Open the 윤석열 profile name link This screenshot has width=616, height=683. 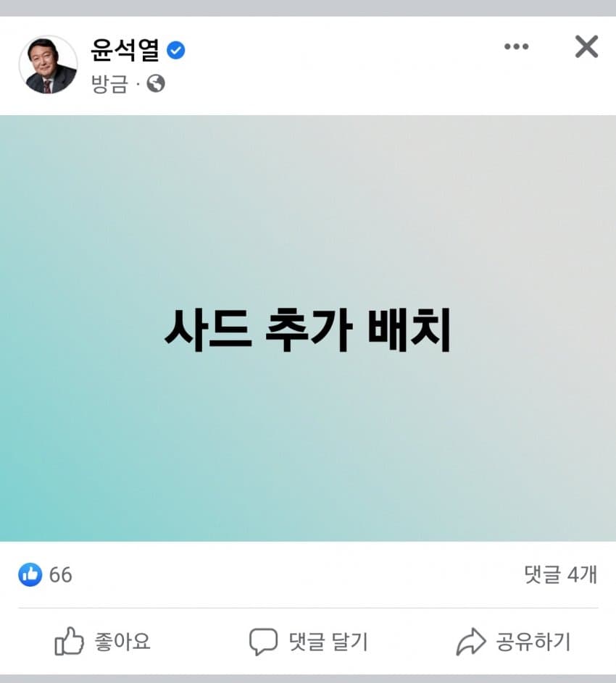[125, 50]
